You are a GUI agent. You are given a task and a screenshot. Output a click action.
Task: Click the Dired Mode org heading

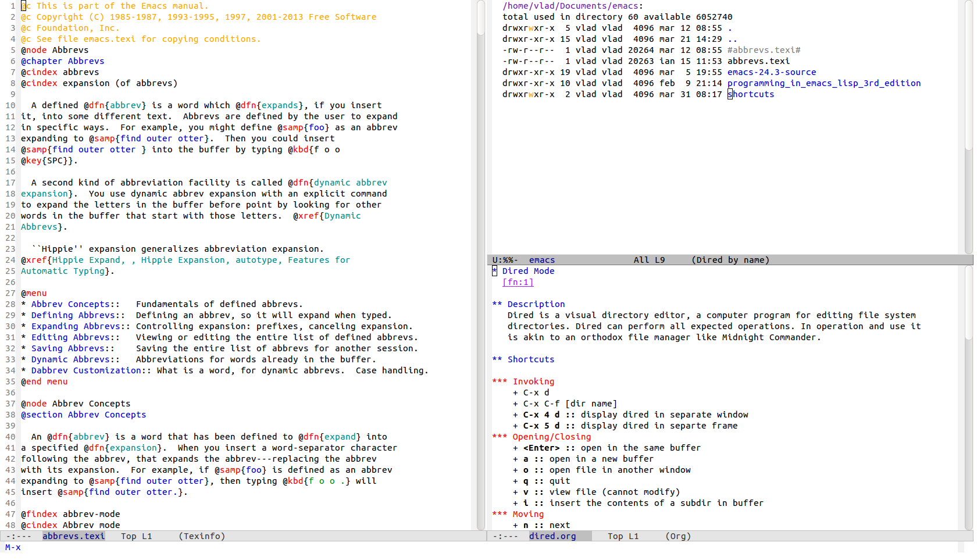tap(528, 271)
